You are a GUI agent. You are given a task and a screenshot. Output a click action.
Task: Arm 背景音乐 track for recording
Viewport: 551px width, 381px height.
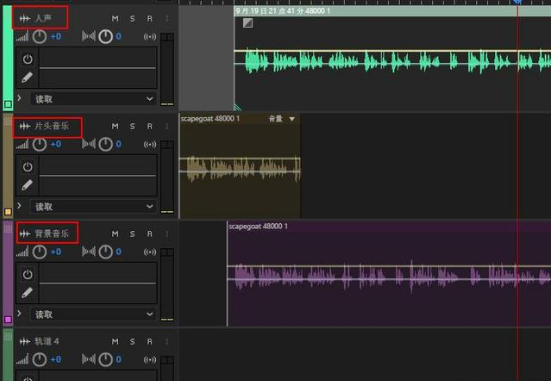click(150, 234)
